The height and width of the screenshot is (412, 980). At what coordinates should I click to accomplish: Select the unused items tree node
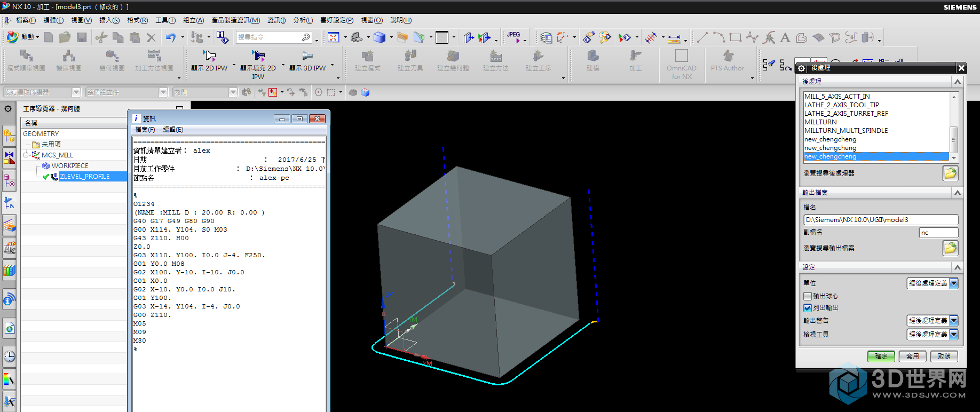point(51,145)
